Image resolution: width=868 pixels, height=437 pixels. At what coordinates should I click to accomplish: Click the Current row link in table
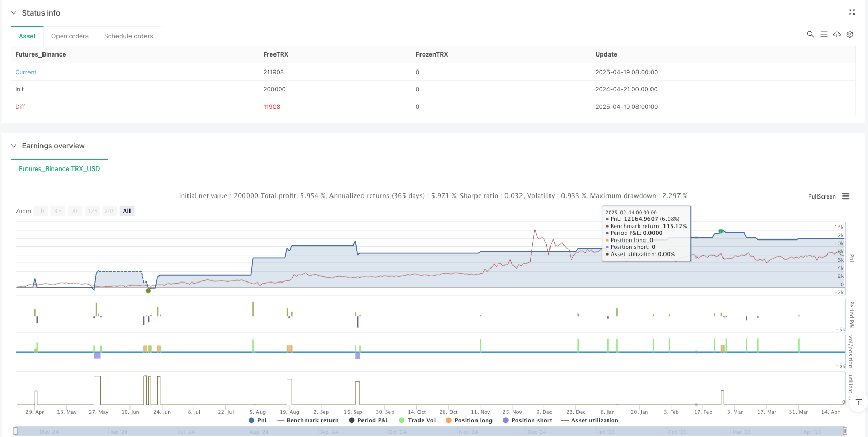26,72
